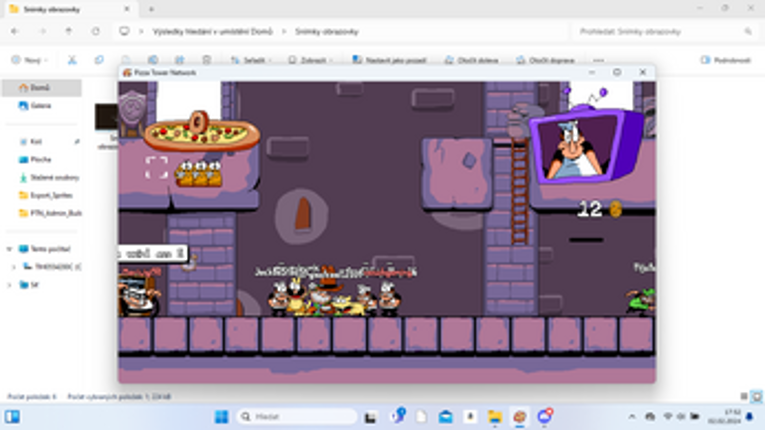Click the Task View taskbar icon
This screenshot has height=430, width=765.
coord(370,416)
